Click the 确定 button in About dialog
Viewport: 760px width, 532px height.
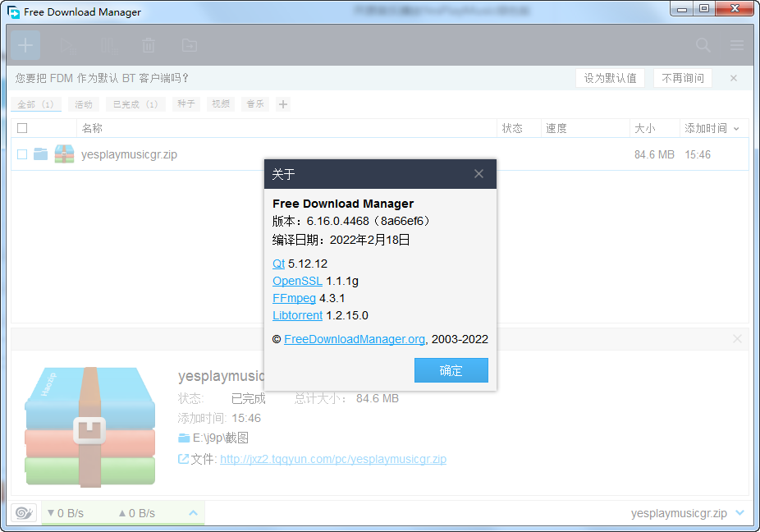coord(451,370)
